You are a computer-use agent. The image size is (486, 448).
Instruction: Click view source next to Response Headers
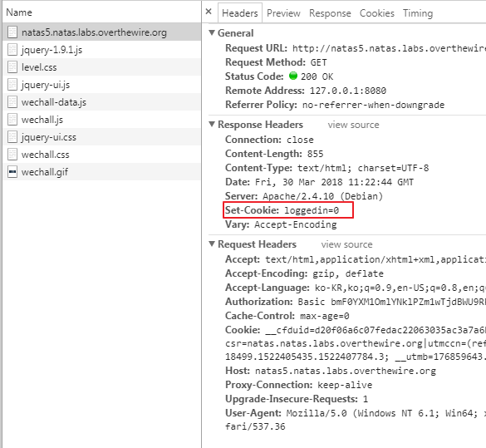click(353, 125)
